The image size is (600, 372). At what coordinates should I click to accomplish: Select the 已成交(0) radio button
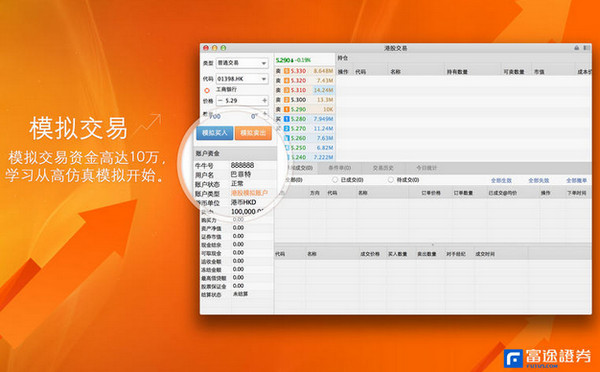click(x=335, y=179)
